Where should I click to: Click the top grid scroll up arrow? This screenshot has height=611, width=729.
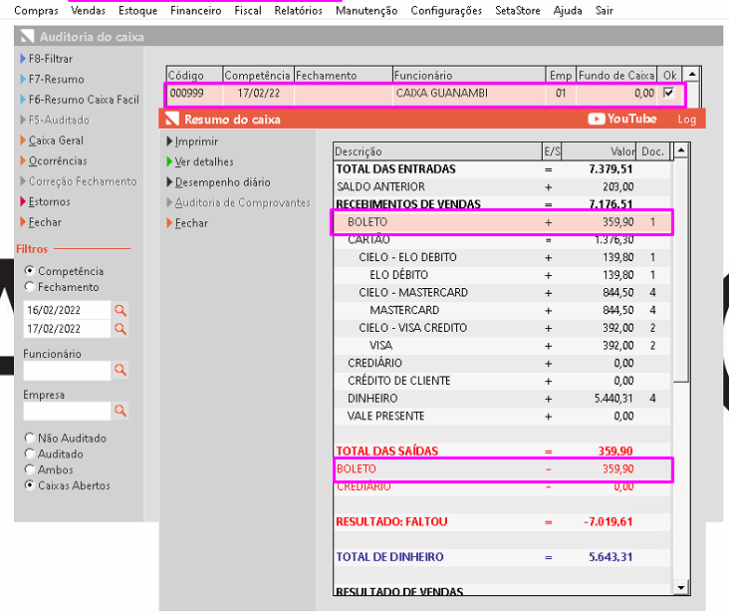[692, 74]
